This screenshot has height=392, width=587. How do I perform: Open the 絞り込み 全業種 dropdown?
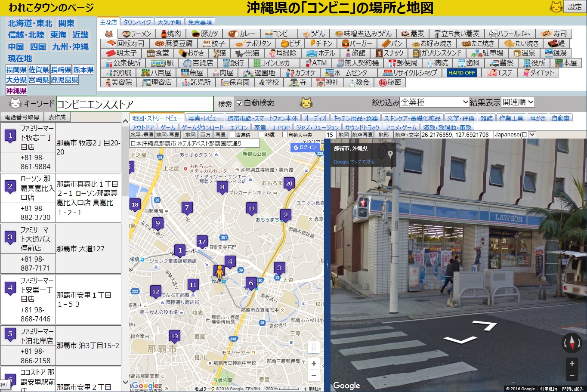point(434,102)
